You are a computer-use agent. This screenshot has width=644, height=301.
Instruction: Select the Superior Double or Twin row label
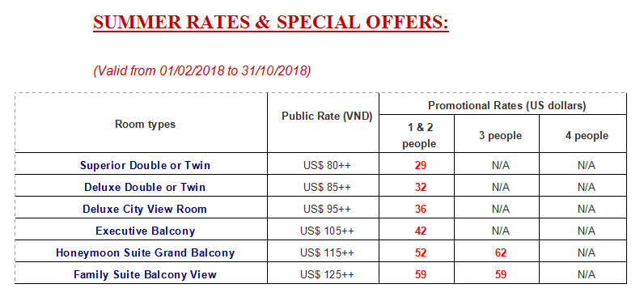click(x=145, y=166)
